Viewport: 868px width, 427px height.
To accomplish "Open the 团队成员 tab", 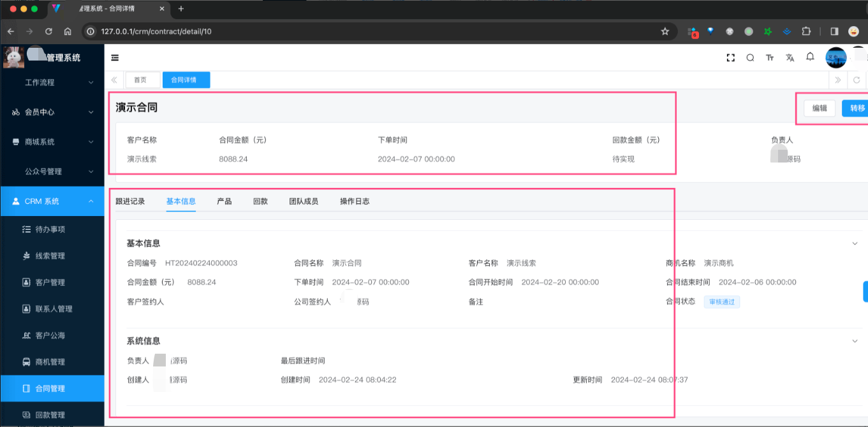I will coord(304,201).
